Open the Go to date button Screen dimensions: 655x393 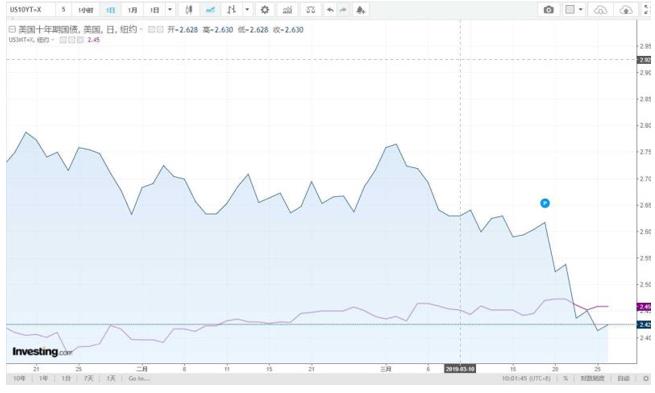pos(139,378)
